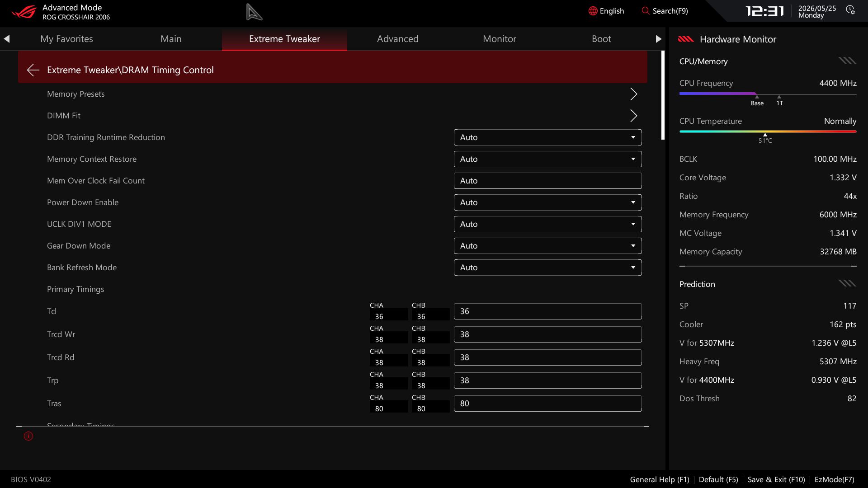Open the Memory Presets submenu chevron

633,94
